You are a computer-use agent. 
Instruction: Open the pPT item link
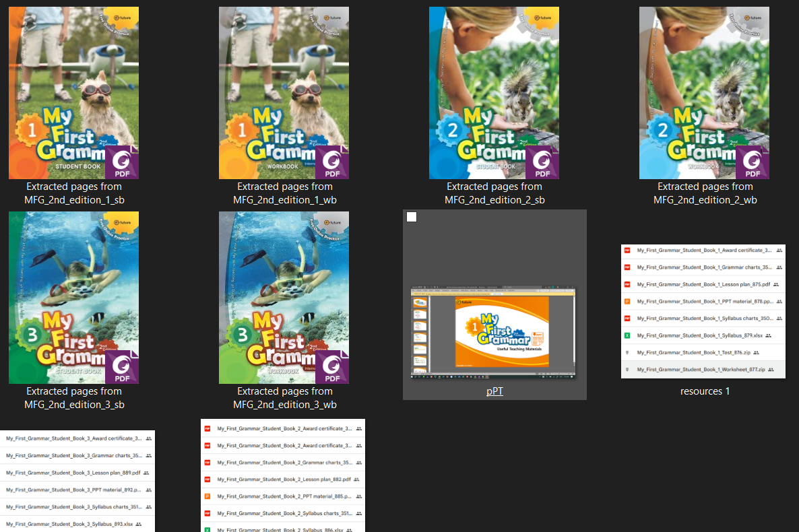click(x=494, y=391)
